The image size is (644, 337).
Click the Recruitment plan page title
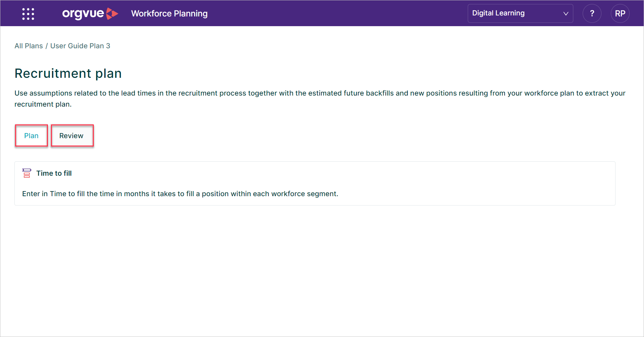pos(68,73)
